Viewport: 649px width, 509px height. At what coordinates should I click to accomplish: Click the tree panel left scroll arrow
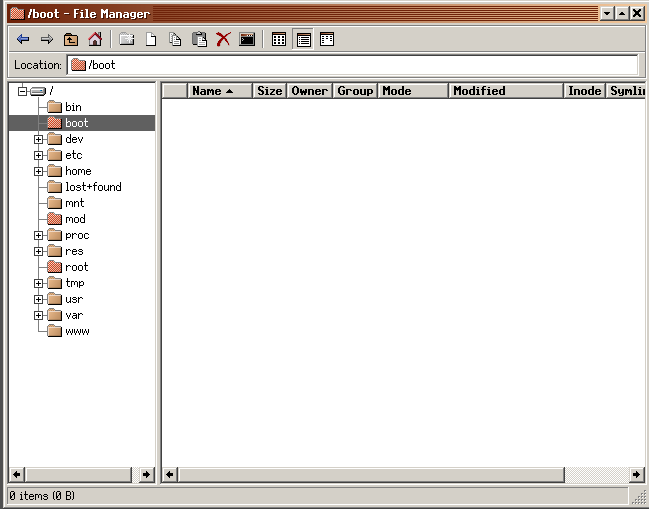(17, 475)
